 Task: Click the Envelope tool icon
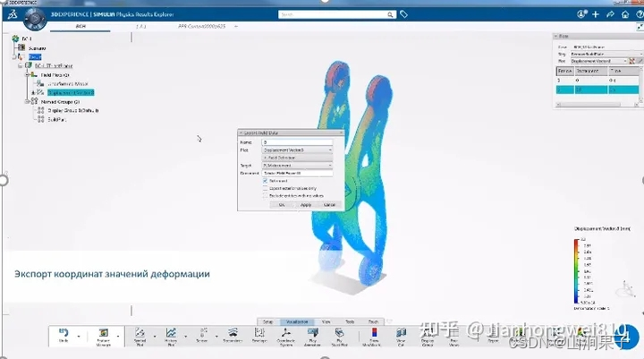tap(259, 336)
